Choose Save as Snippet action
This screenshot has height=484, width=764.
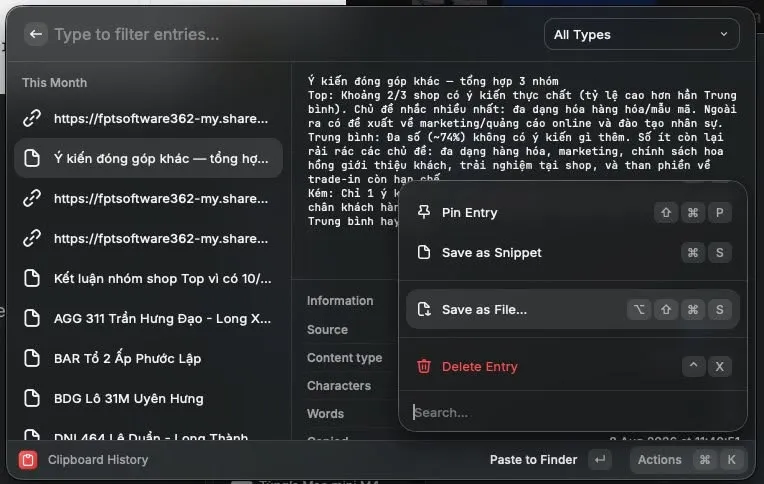[x=573, y=252]
